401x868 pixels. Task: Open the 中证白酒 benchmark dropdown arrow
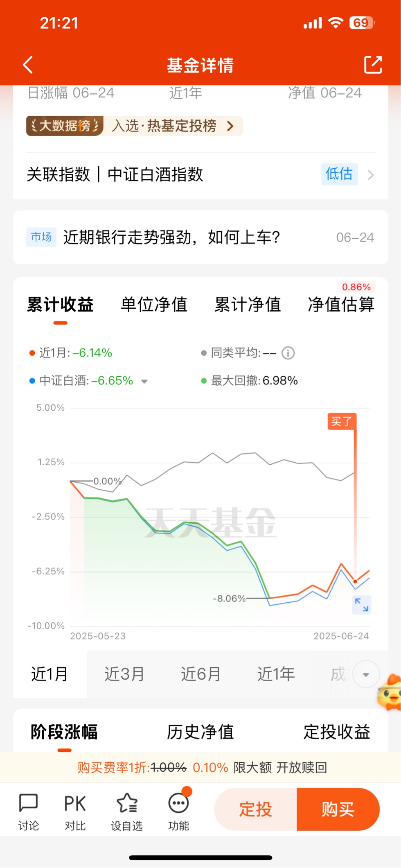pos(144,381)
